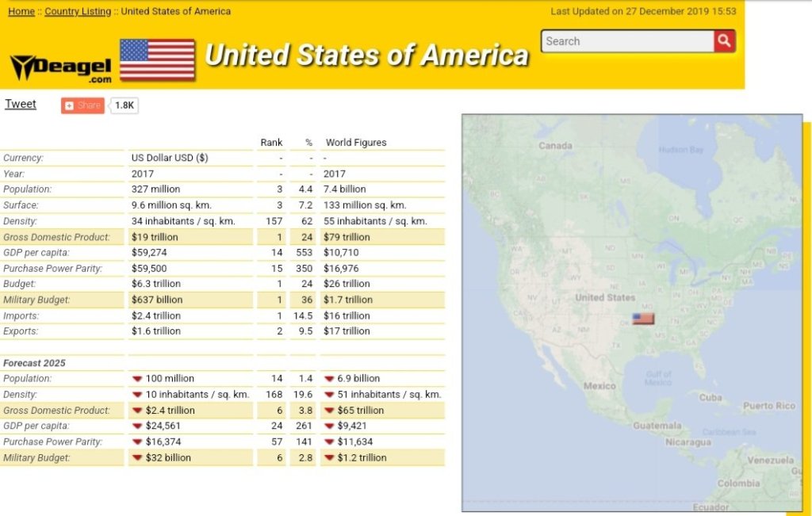This screenshot has width=812, height=516.
Task: Click the Deagel.com logo
Action: pyautogui.click(x=62, y=67)
